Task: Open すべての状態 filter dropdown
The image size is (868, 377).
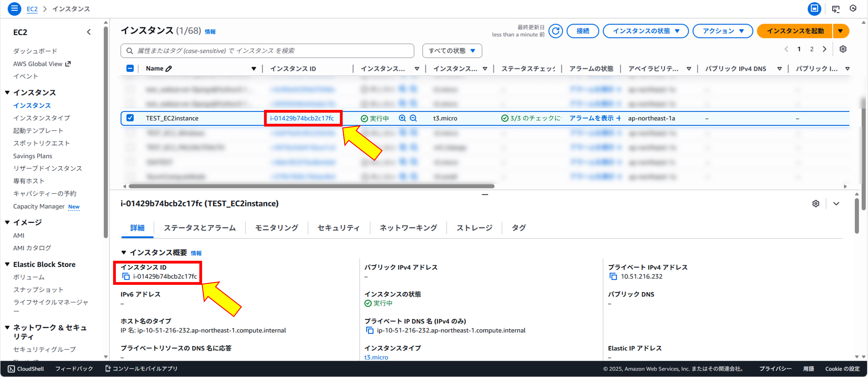Action: pyautogui.click(x=452, y=51)
